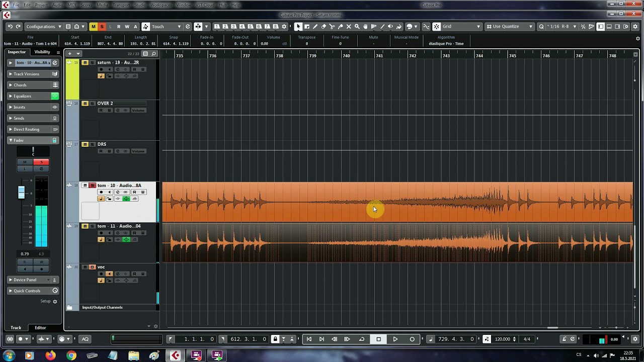Collapse the Fader inspector section
644x362 pixels.
point(33,140)
